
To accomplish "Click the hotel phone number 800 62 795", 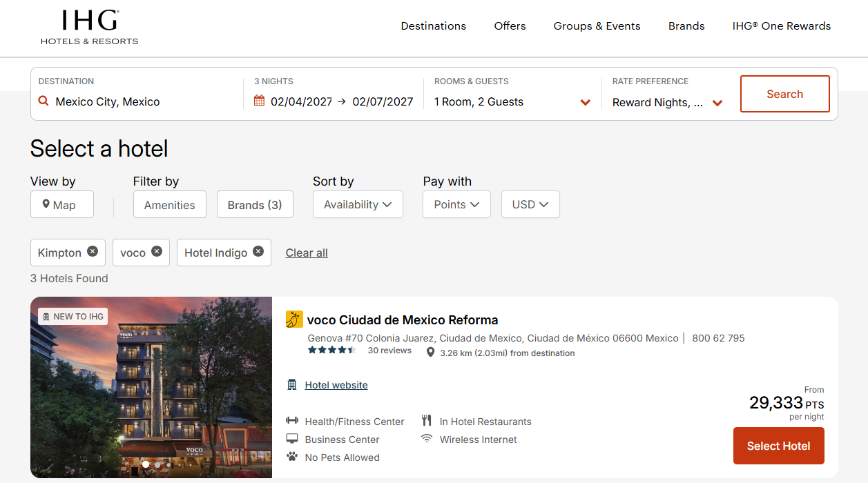I will [x=718, y=338].
